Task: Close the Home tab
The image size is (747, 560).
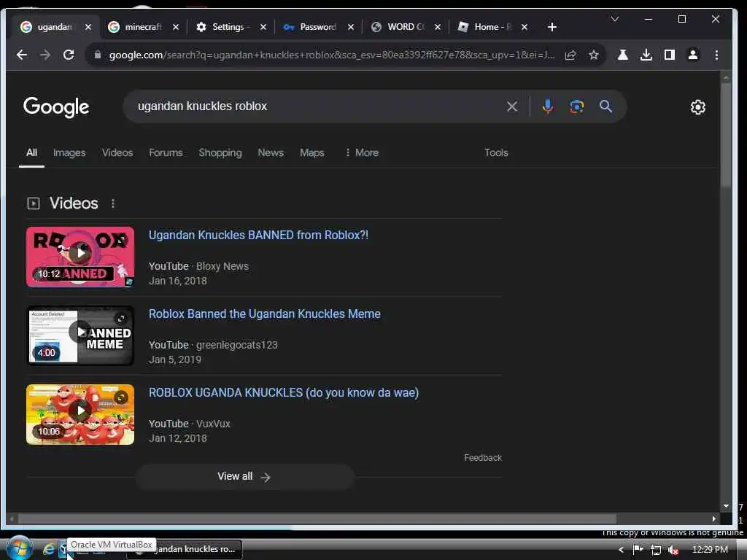Action: click(525, 27)
